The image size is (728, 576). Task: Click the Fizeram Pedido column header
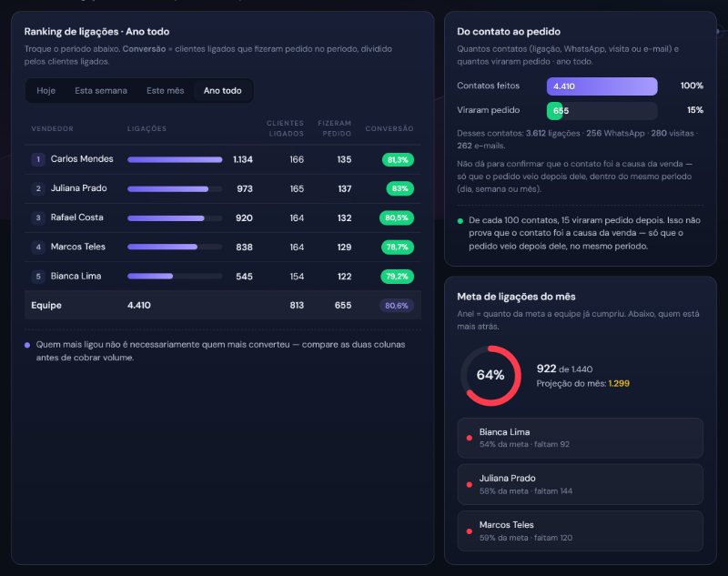tap(334, 128)
